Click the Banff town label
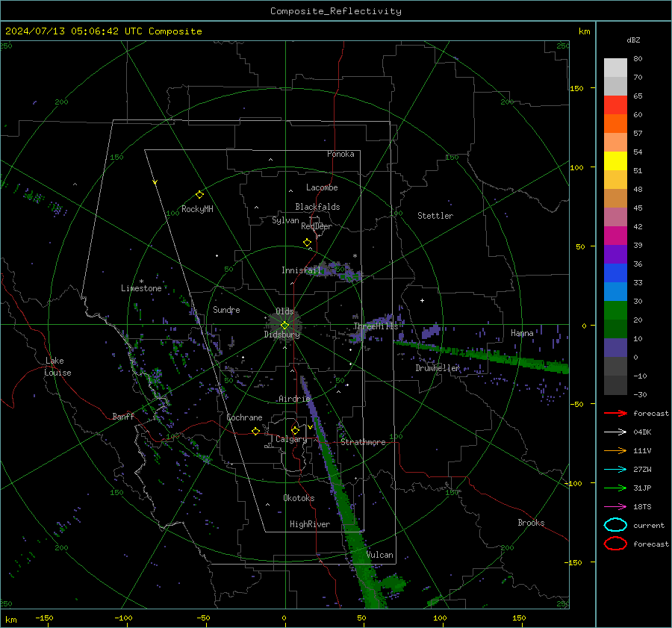Screen dimensions: 672x628 pos(123,416)
